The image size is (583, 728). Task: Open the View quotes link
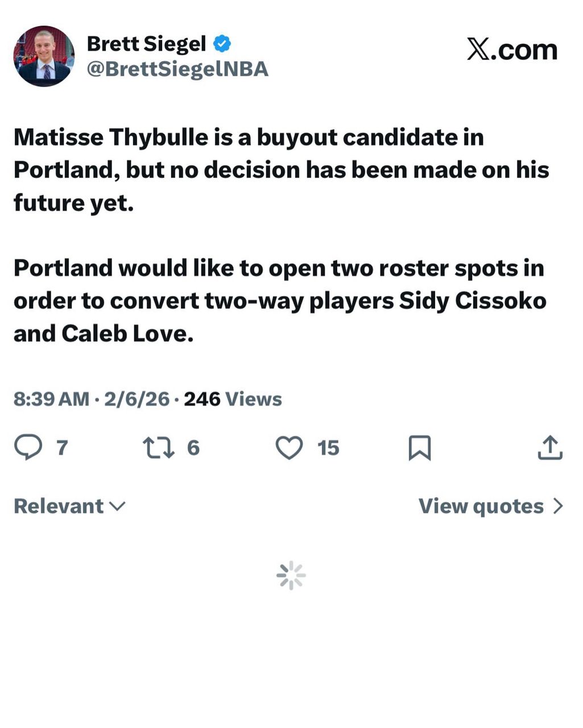click(x=481, y=506)
